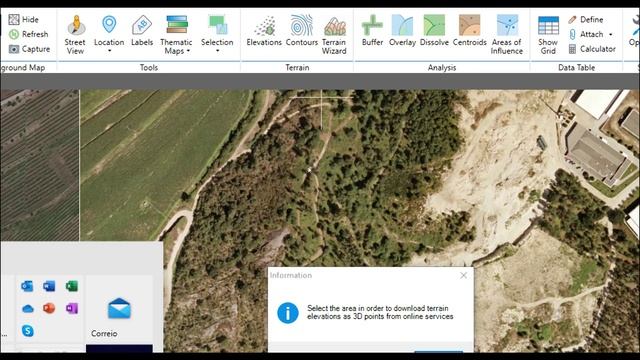Open Word from the Start menu tile

coord(49,286)
